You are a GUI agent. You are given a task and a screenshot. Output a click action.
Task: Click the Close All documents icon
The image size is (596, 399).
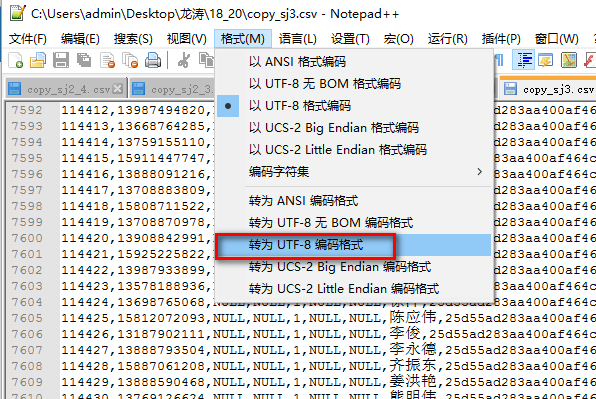[x=130, y=60]
